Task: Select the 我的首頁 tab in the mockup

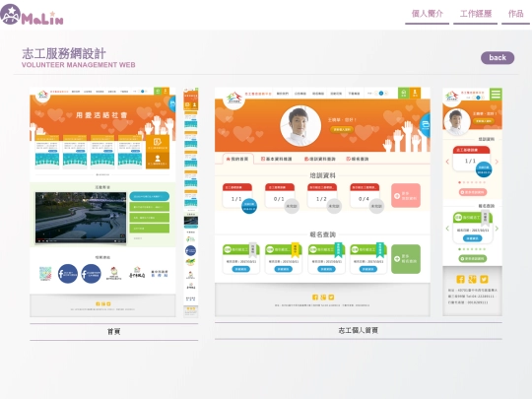Action: pyautogui.click(x=237, y=159)
